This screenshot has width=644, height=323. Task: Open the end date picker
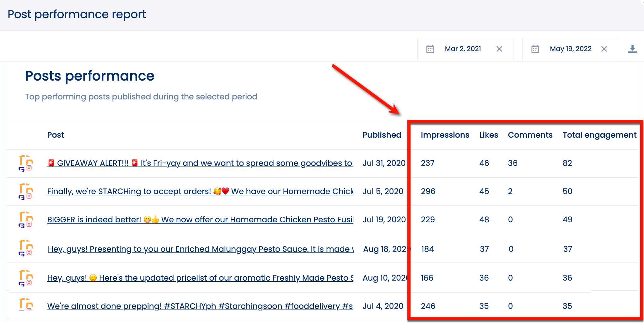[571, 49]
